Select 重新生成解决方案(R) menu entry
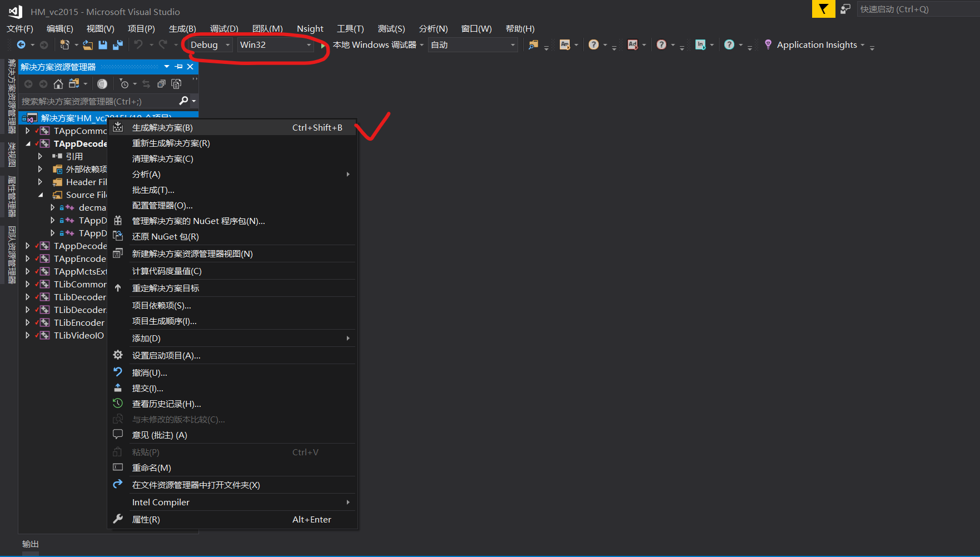Screen dimensions: 980x557 tap(232, 143)
